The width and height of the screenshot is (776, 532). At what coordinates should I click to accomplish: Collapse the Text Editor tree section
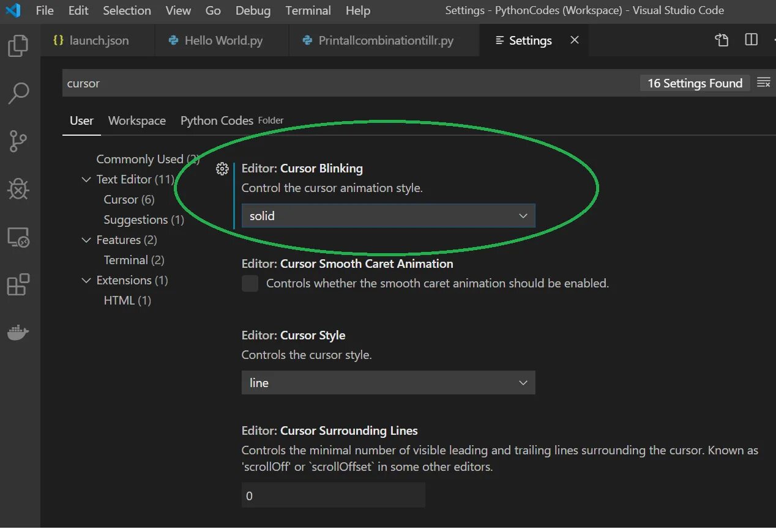tap(86, 179)
